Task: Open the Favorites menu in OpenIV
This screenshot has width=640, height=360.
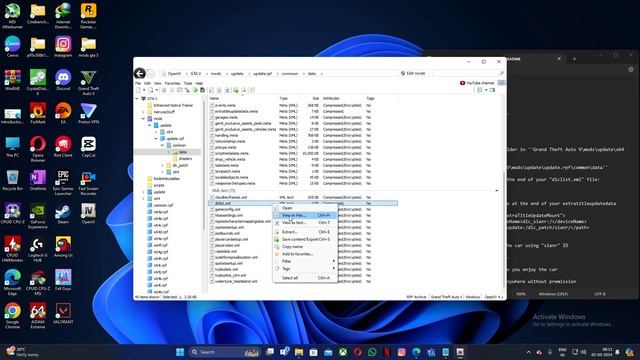Action: coord(172,83)
